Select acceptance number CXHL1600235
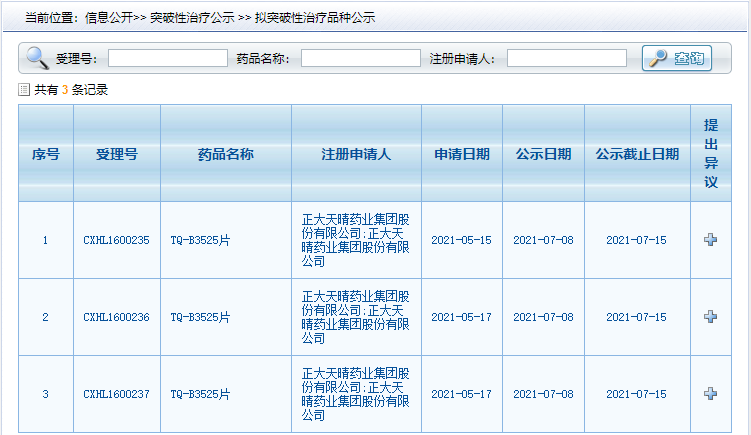The height and width of the screenshot is (435, 751). [116, 240]
